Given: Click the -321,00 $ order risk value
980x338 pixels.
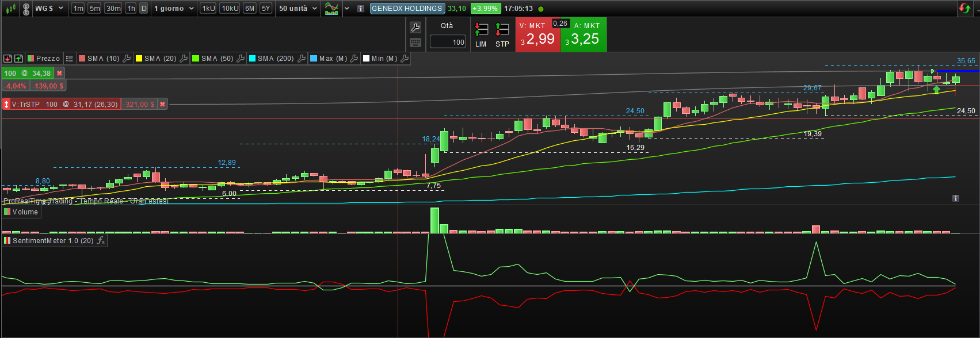Looking at the screenshot, I should pos(139,105).
